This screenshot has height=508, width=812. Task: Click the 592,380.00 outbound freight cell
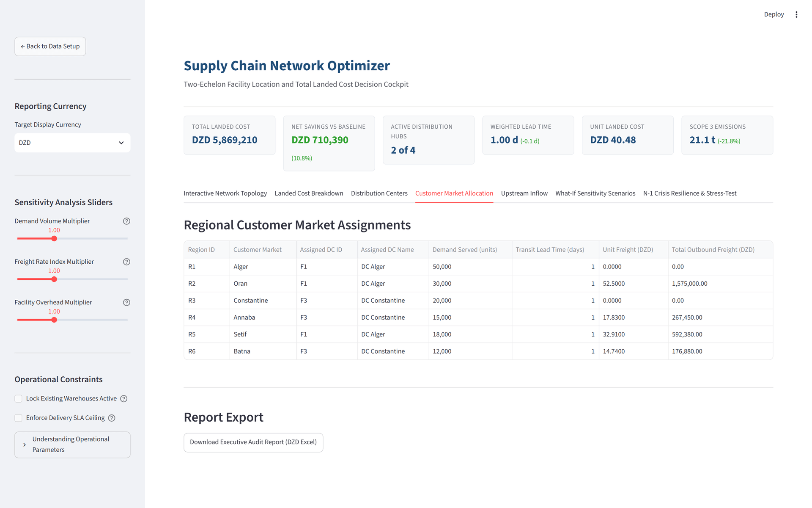[720, 334]
